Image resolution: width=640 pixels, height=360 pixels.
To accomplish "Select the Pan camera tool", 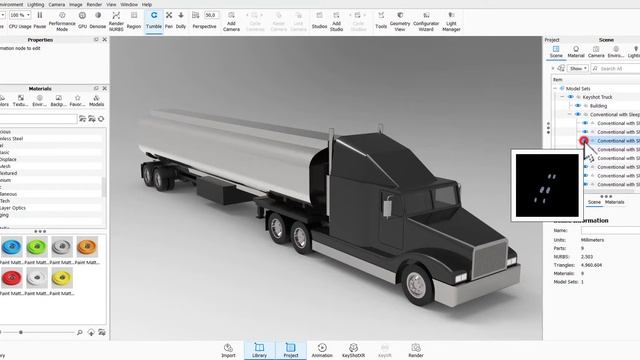I will [169, 20].
